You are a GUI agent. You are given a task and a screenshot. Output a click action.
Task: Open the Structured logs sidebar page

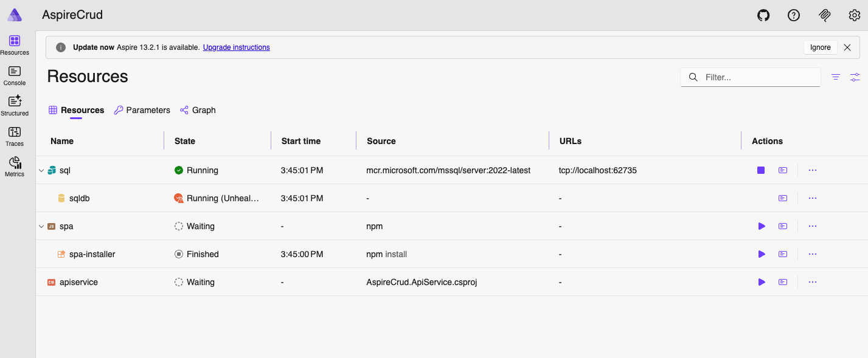tap(15, 106)
